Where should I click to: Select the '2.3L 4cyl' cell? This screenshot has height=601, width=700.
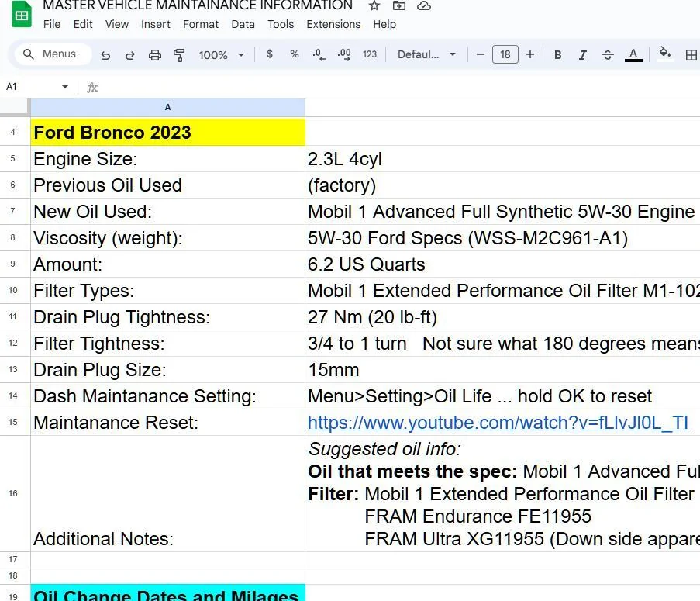[502, 159]
